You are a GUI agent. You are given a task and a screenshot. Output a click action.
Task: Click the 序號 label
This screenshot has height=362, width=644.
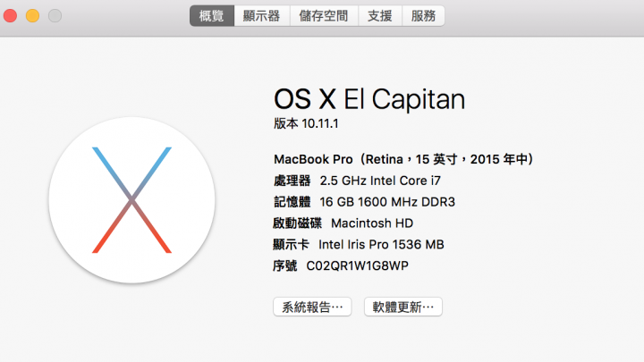click(285, 266)
